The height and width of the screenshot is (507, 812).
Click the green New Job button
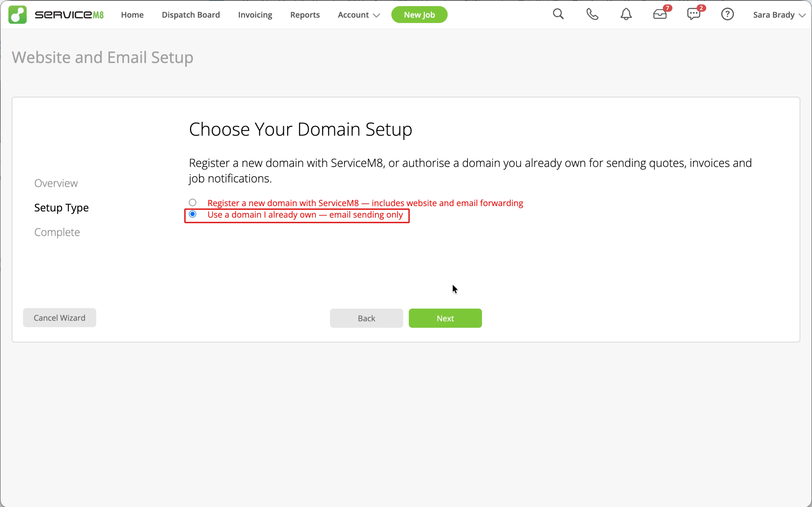click(419, 15)
